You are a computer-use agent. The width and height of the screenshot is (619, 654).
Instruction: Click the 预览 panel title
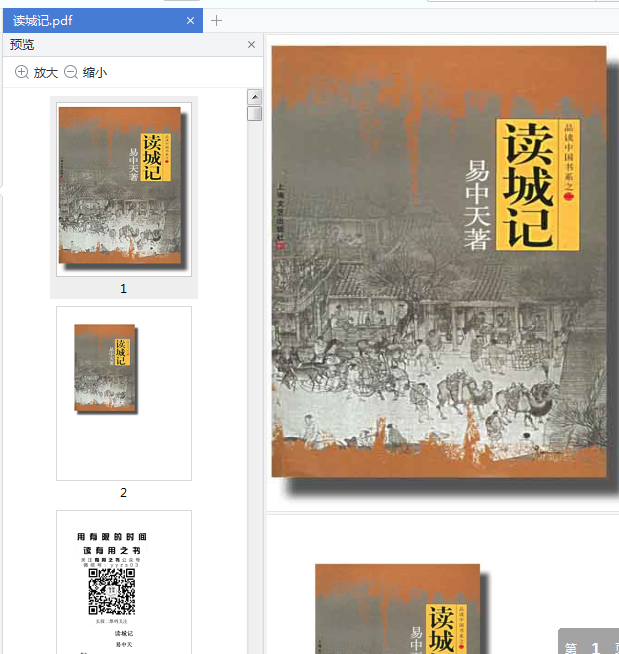(x=22, y=45)
